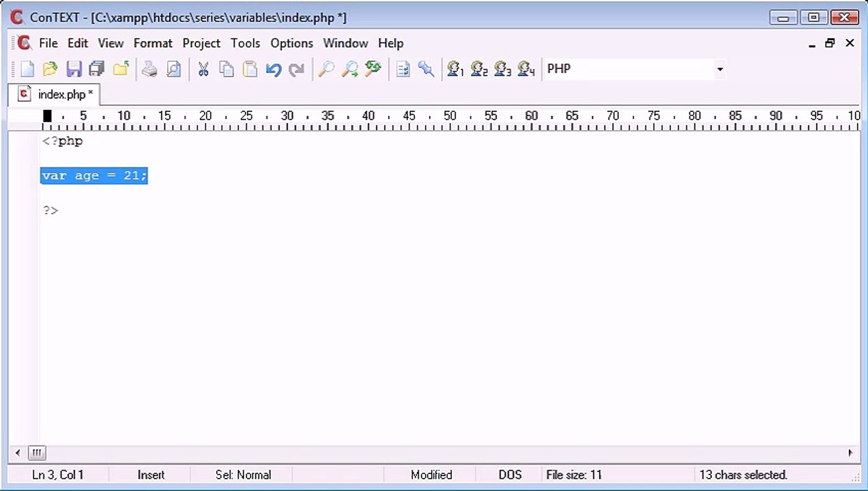Open Print Preview from toolbar
Viewport: 868px width, 491px height.
[173, 69]
